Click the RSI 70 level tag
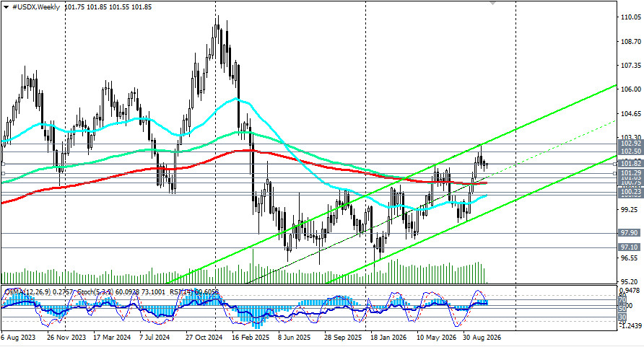This screenshot has height=347, width=644. pyautogui.click(x=622, y=300)
